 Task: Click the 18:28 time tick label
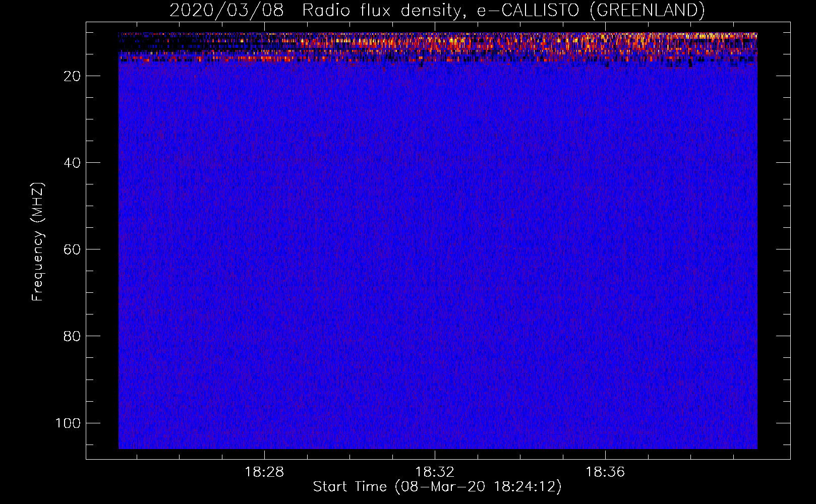pyautogui.click(x=264, y=472)
